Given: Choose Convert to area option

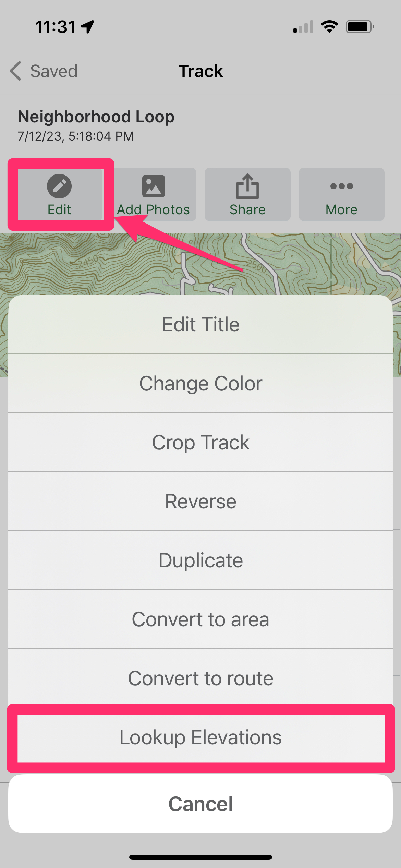Looking at the screenshot, I should click(200, 619).
